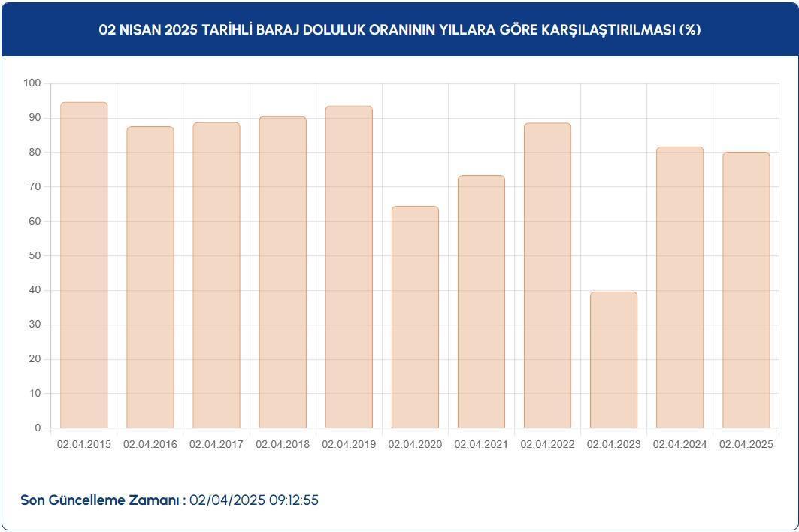Click the y-axis value 100
The width and height of the screenshot is (799, 532).
32,83
